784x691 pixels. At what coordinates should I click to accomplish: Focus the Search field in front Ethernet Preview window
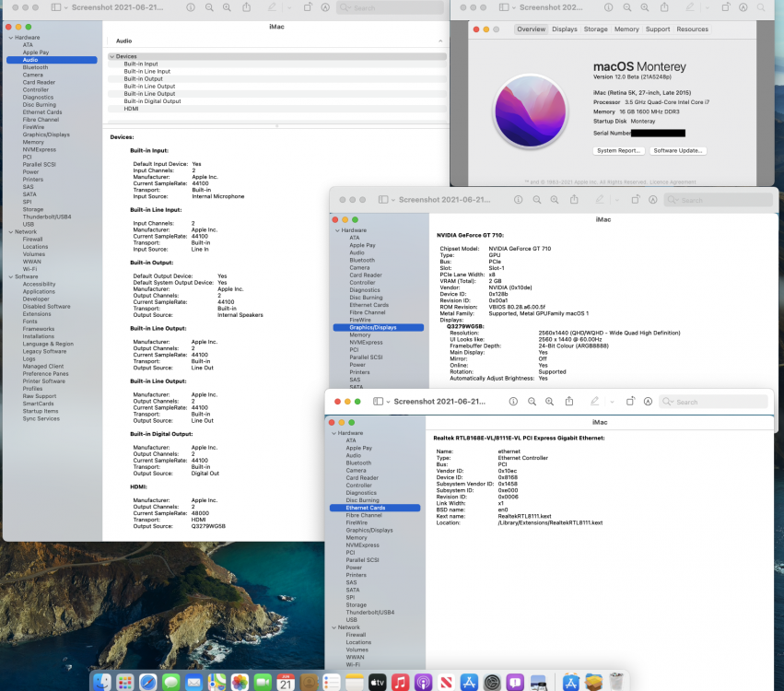tap(713, 402)
